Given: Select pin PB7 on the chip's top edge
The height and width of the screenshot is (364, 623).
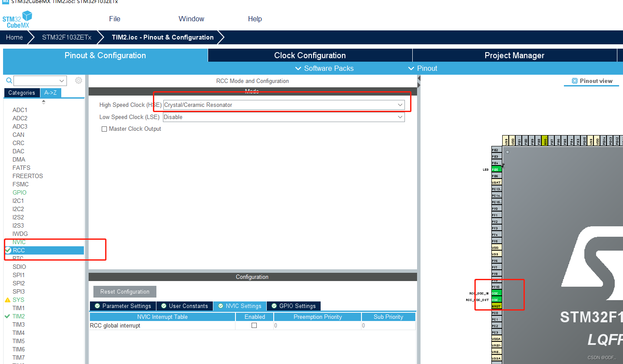Looking at the screenshot, I should click(552, 141).
